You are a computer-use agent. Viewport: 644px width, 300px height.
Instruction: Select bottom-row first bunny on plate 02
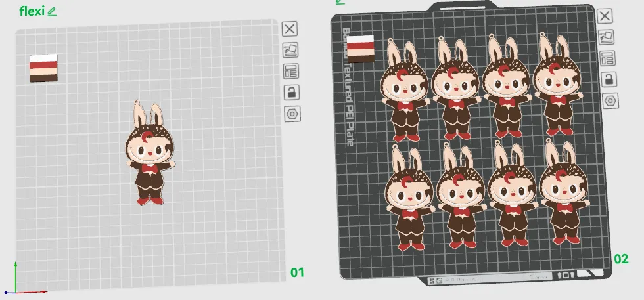[409, 199]
